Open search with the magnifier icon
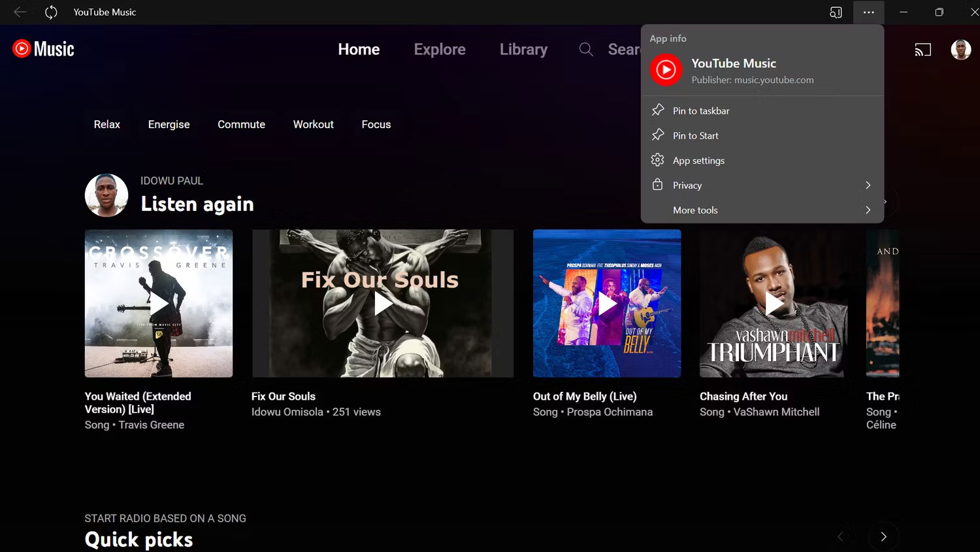980x552 pixels. pos(585,49)
